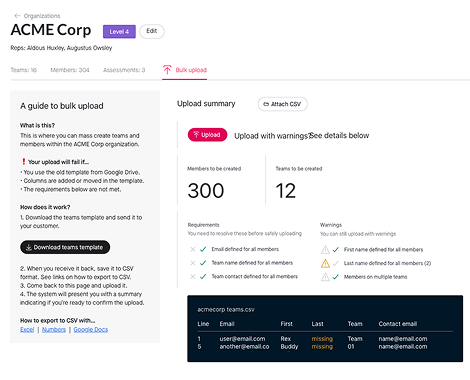Open the Numbers export guide link
Image resolution: width=470 pixels, height=380 pixels.
[x=54, y=330]
